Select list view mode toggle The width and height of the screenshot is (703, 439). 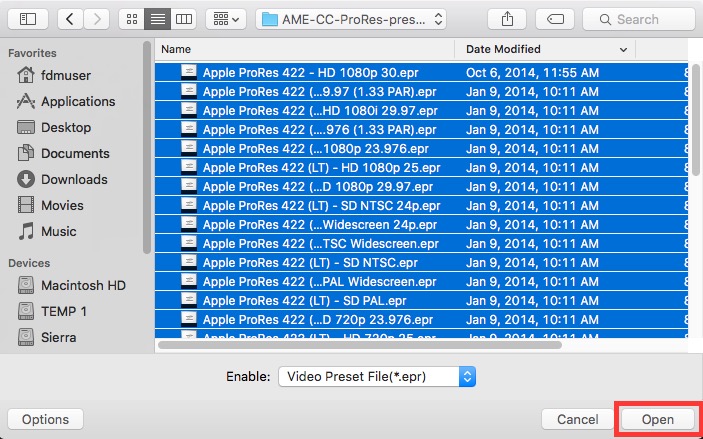(x=157, y=19)
